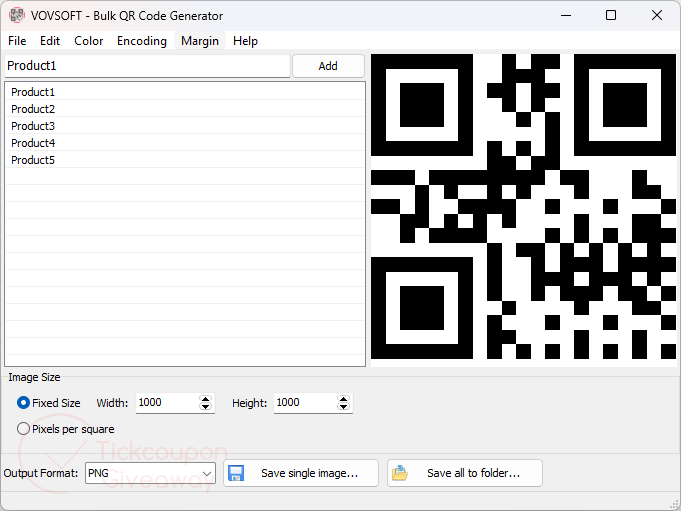Select Product3 in the list
Image resolution: width=681 pixels, height=511 pixels.
click(x=33, y=126)
